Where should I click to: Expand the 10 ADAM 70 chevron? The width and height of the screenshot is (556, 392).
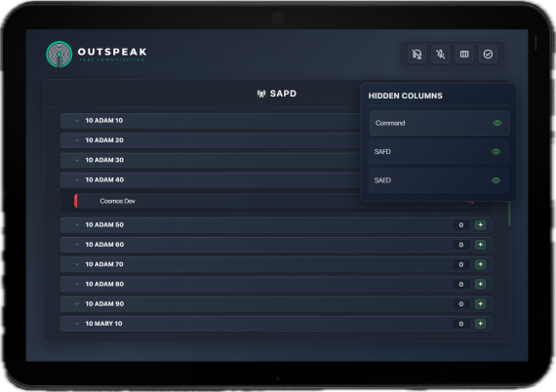[77, 264]
